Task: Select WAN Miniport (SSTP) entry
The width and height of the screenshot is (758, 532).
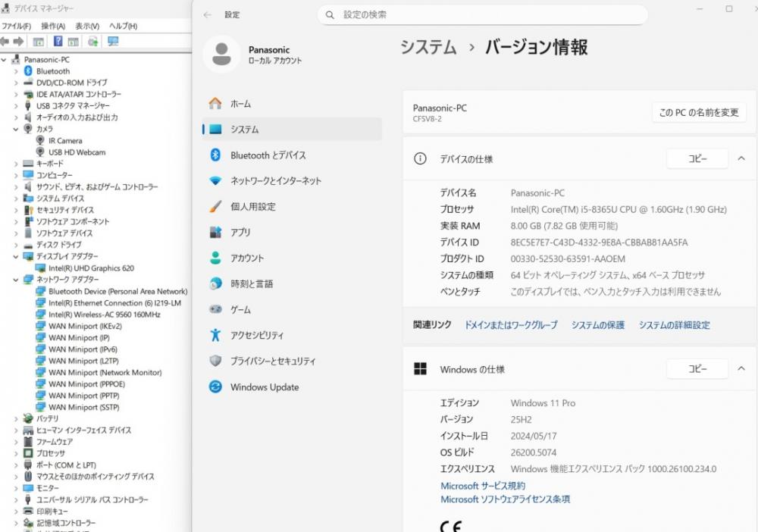Action: (x=83, y=407)
